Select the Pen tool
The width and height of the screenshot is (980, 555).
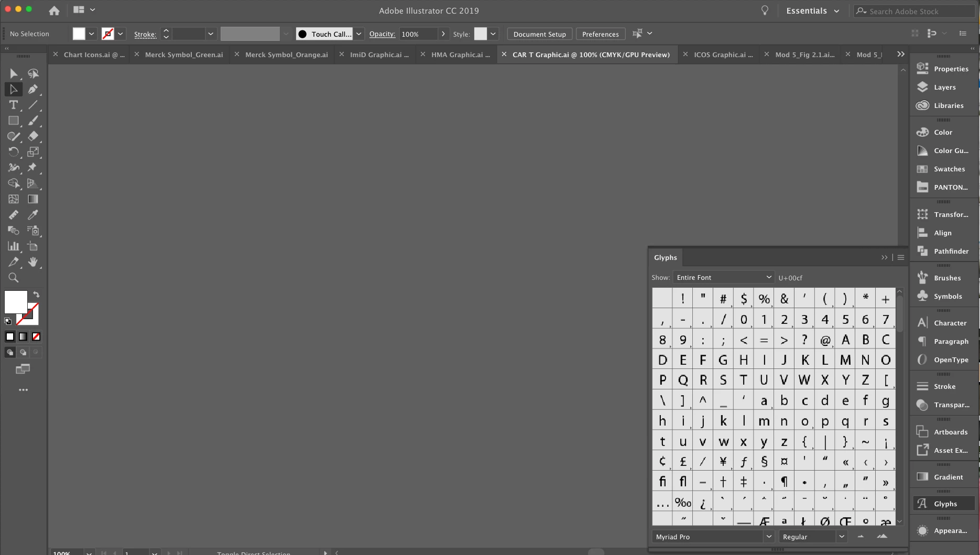point(33,89)
